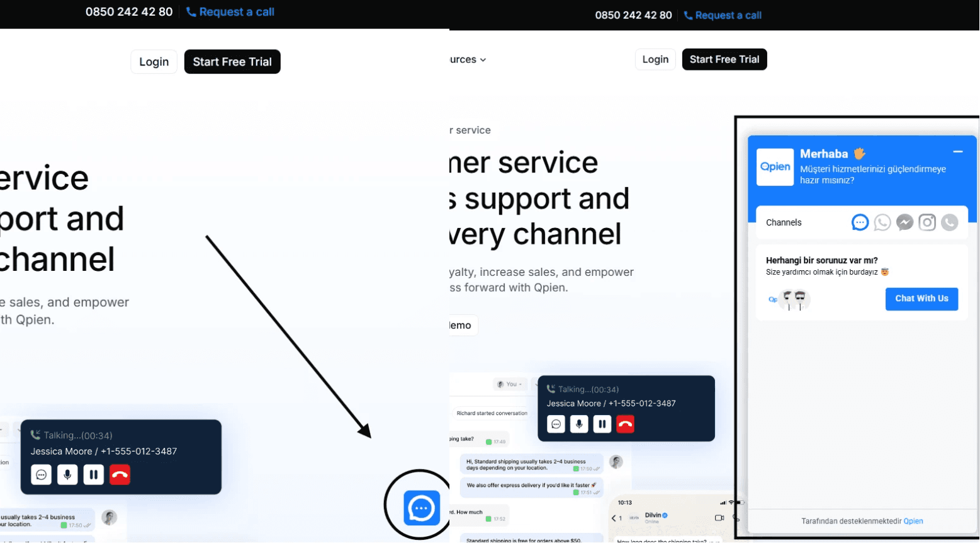980x543 pixels.
Task: Click agent avatar beside shipping message
Action: [616, 462]
